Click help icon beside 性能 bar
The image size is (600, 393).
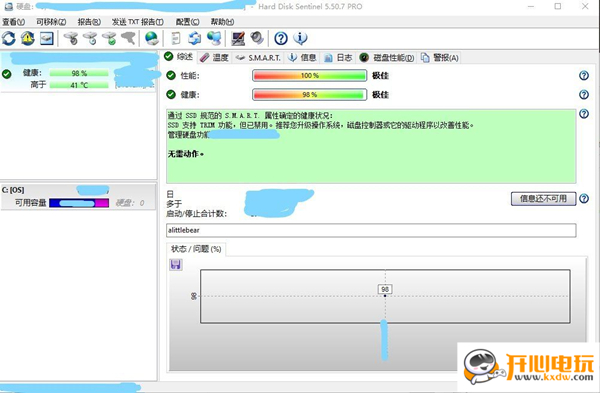tap(584, 75)
